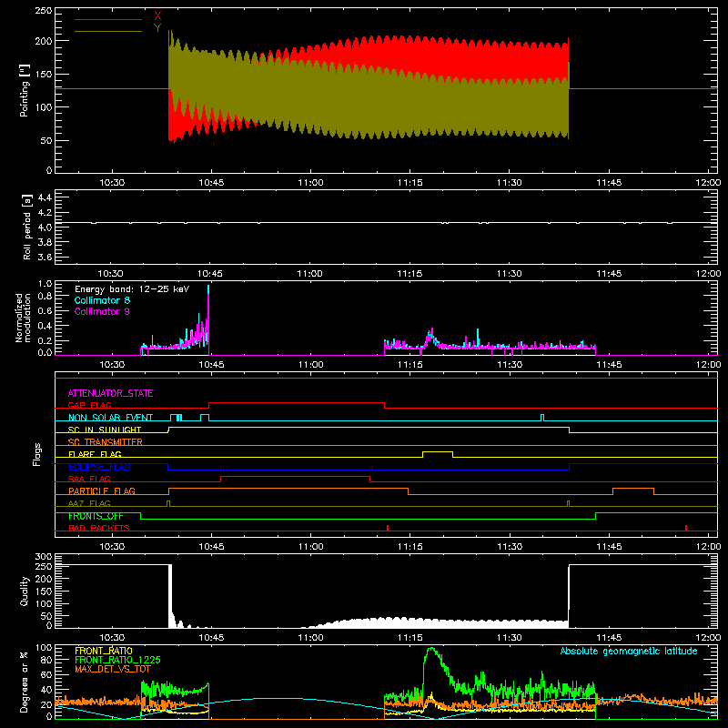Click the NON_SOLAR_EVENT pulse near 11:35

coord(542,418)
